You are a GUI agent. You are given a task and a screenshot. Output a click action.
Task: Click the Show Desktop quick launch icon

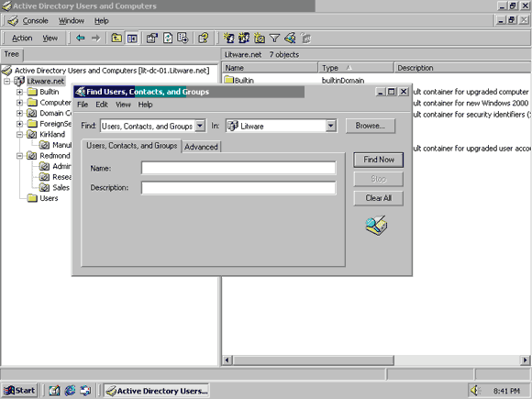point(54,391)
